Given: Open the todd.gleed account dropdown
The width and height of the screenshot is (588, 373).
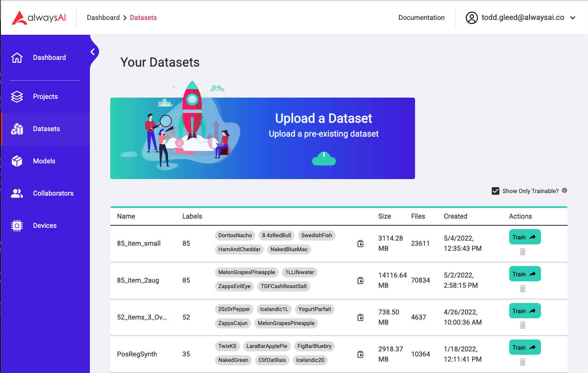Looking at the screenshot, I should (x=573, y=18).
